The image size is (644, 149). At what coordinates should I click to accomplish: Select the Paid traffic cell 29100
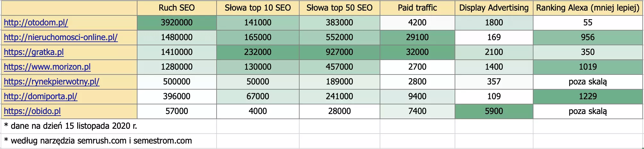417,38
